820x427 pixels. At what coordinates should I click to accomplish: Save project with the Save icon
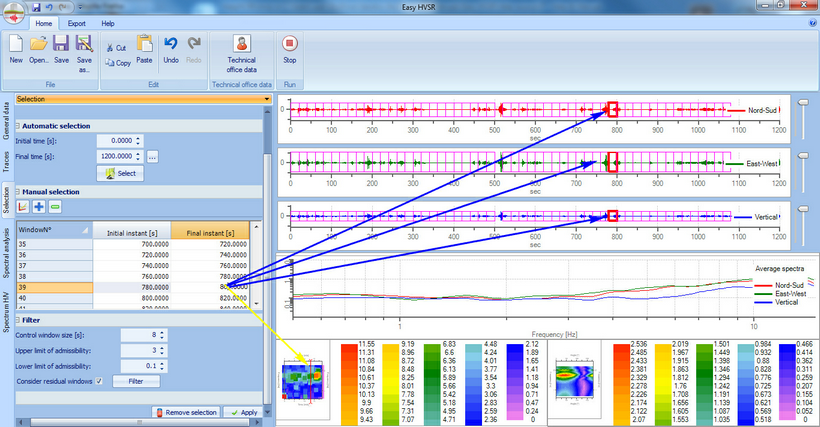click(x=61, y=44)
